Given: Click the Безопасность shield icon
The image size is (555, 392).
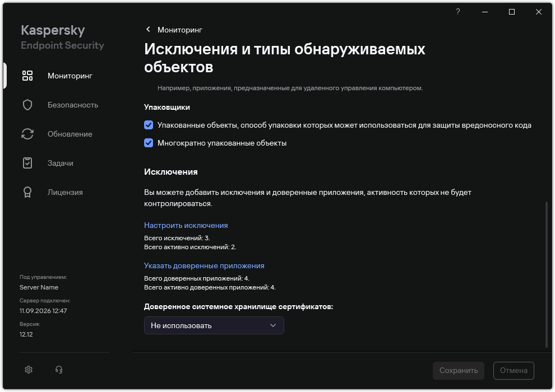Looking at the screenshot, I should 27,105.
